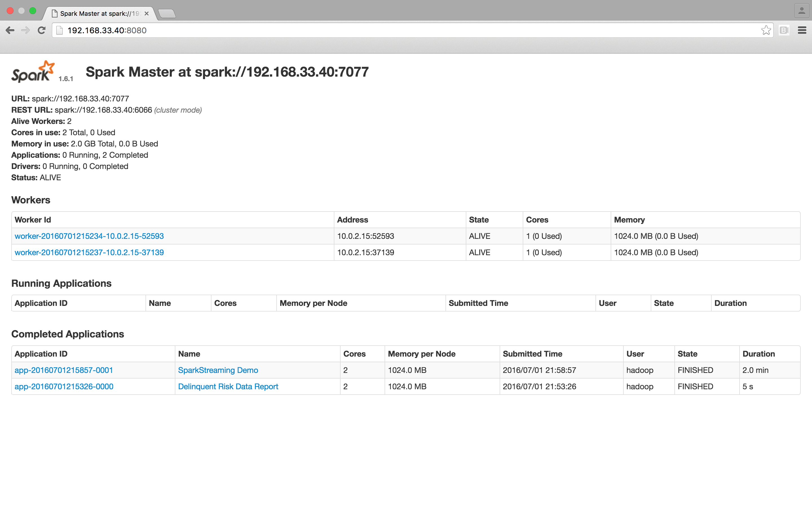Screen dimensions: 812x507
Task: Open a new browser tab
Action: pos(167,14)
